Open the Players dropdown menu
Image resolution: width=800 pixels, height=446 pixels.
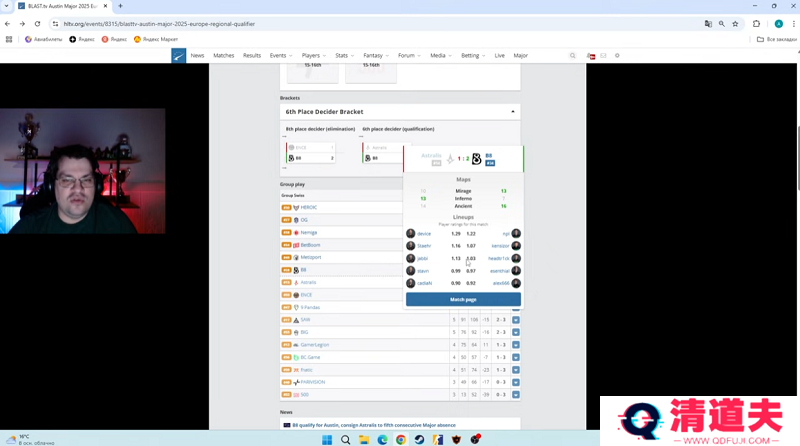tap(313, 56)
